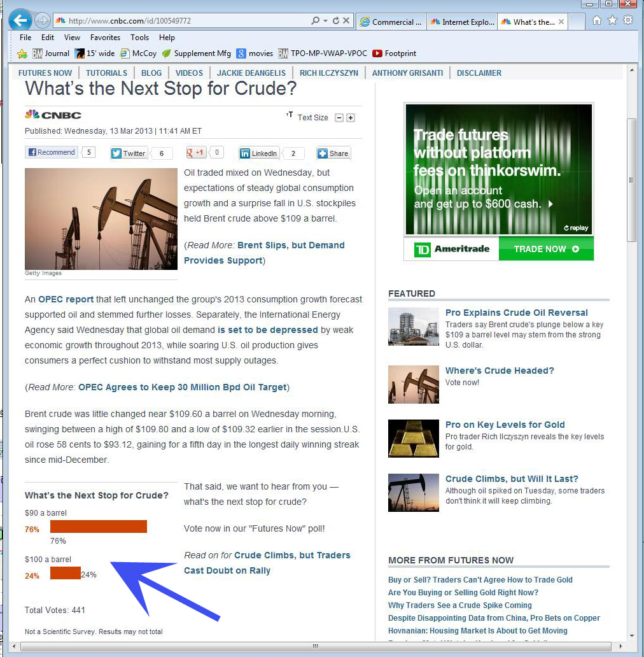Open Crude Climbs, but Traders link
Image resolution: width=644 pixels, height=657 pixels.
(292, 555)
